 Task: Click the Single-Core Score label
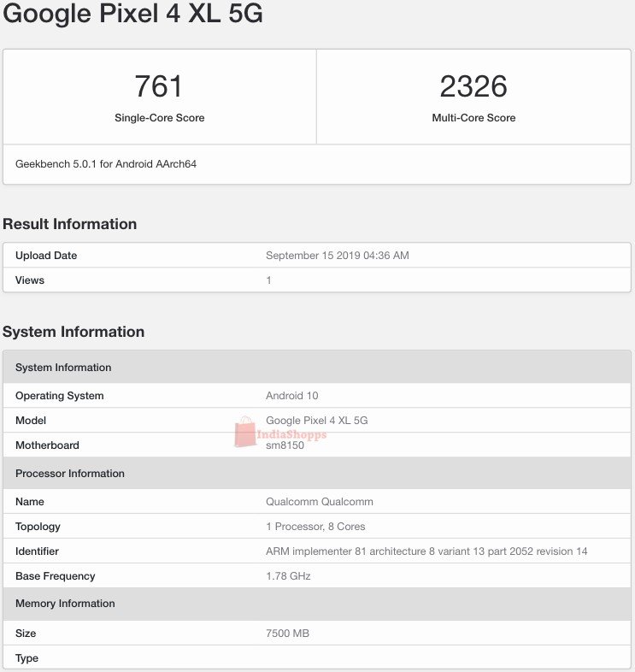[160, 118]
